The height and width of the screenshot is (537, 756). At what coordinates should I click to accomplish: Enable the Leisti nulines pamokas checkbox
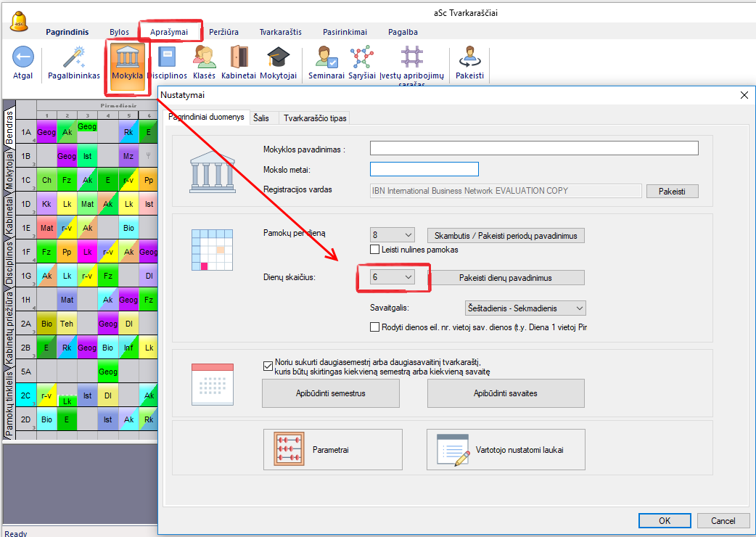[x=375, y=250]
